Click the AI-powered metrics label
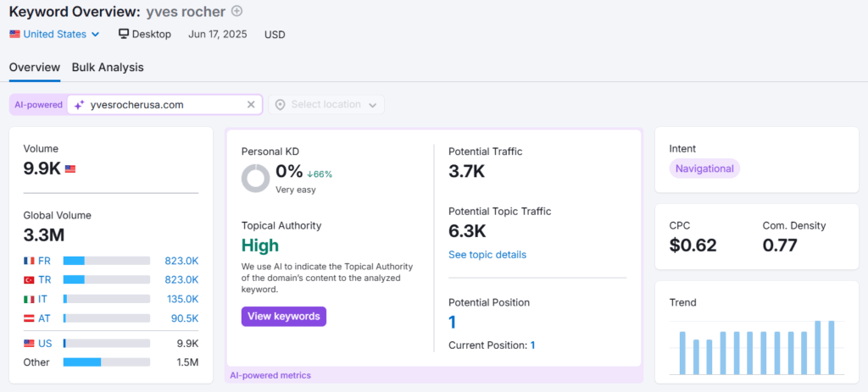The image size is (868, 392). click(x=270, y=375)
